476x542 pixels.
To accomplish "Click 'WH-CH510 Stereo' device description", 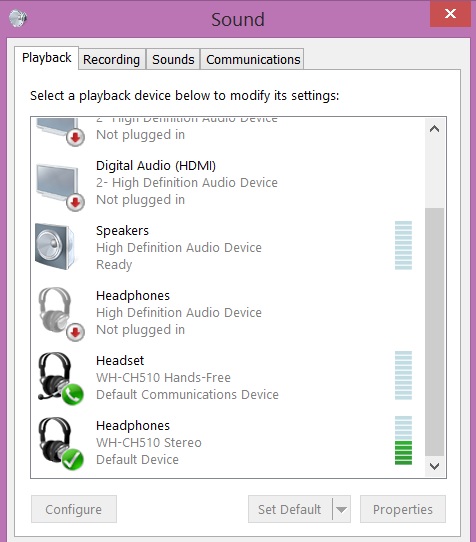I will [x=149, y=442].
